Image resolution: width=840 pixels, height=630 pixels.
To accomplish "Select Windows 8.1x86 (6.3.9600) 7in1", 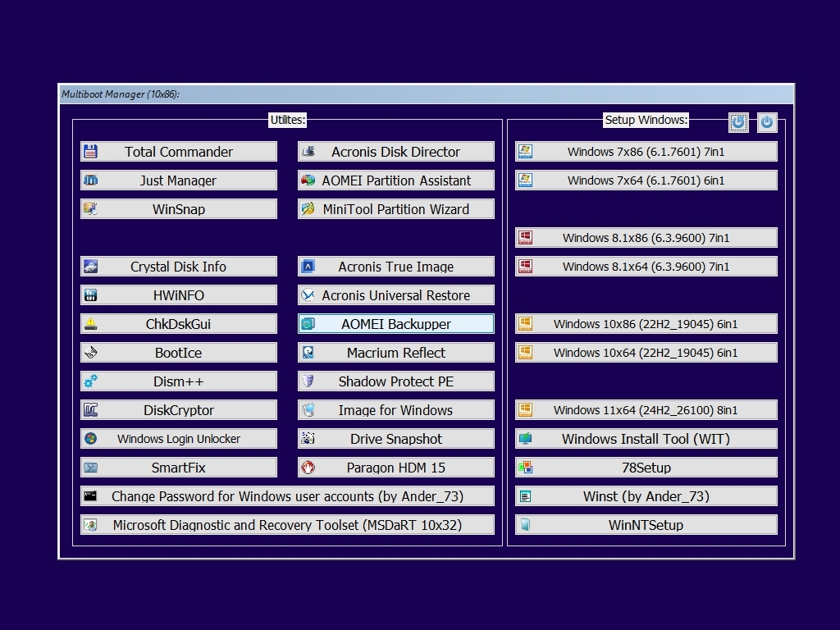I will (646, 237).
